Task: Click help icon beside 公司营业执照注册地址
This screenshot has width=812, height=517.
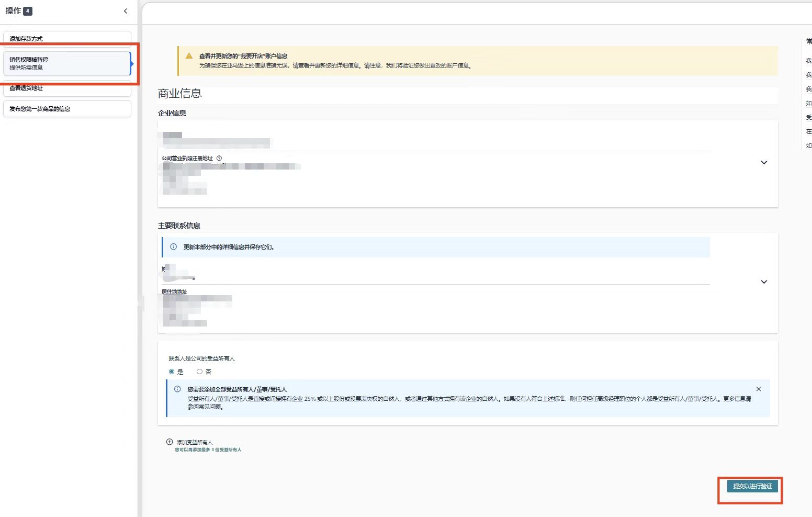Action: [219, 158]
